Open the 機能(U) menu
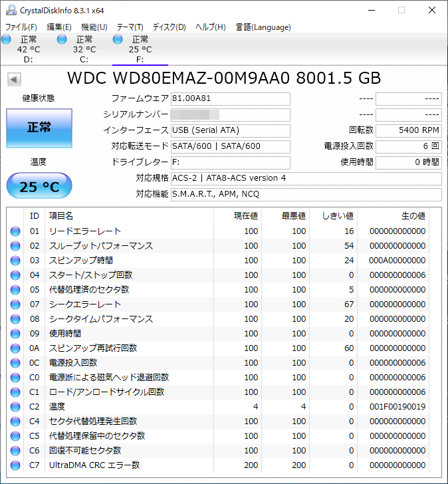This screenshot has width=448, height=484. (x=94, y=27)
